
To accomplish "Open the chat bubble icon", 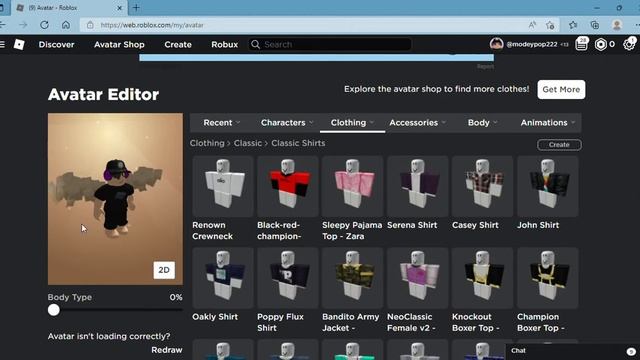I will pos(631,351).
